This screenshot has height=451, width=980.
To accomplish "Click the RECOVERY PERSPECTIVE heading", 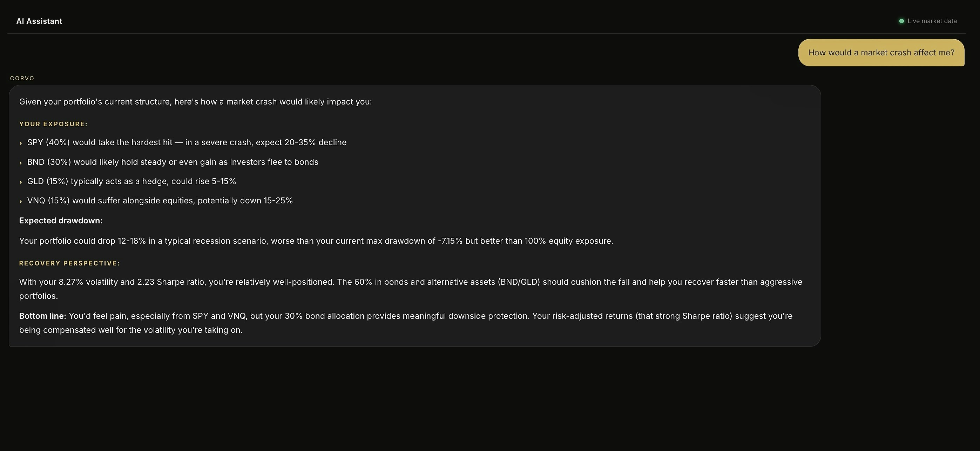I will (69, 263).
